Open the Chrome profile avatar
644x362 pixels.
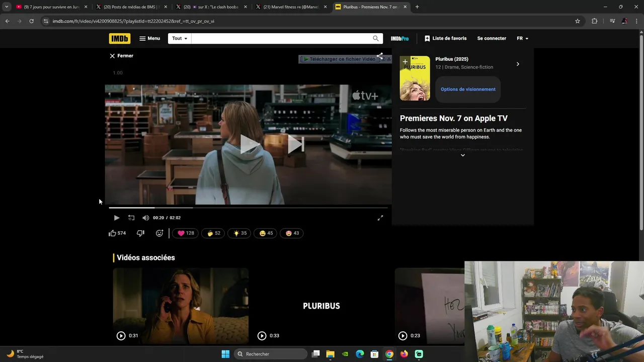(624, 21)
